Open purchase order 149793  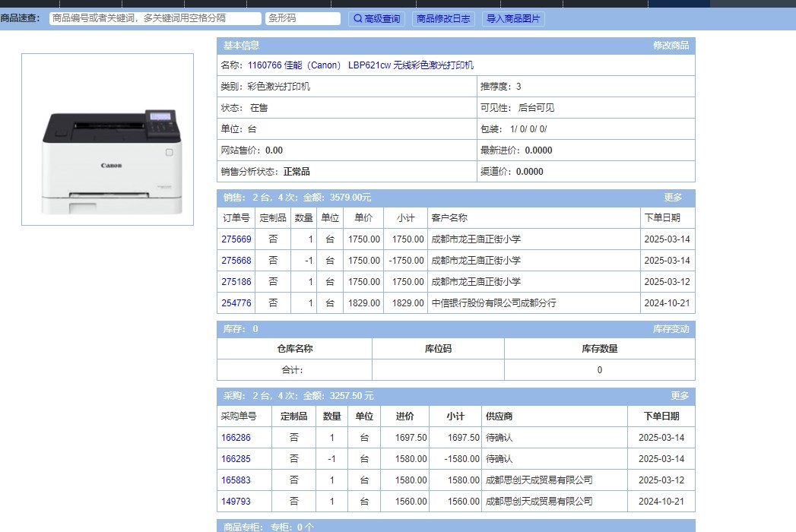pos(236,502)
